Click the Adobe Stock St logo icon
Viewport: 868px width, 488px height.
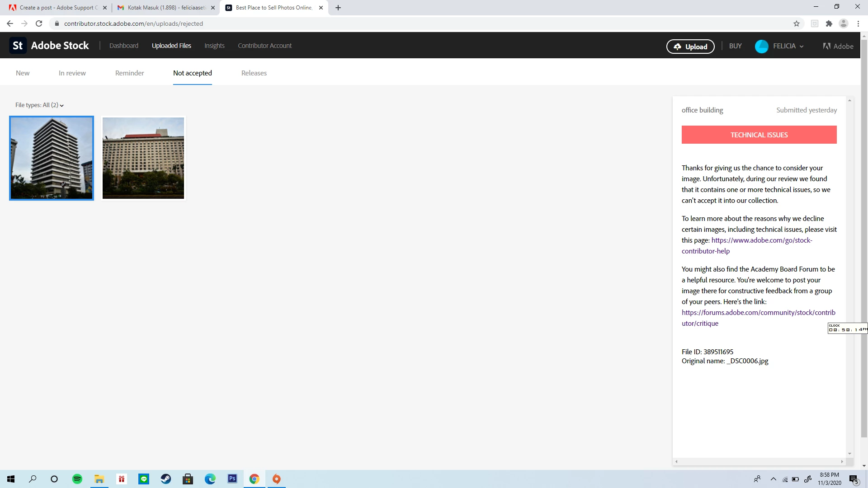[x=18, y=46]
